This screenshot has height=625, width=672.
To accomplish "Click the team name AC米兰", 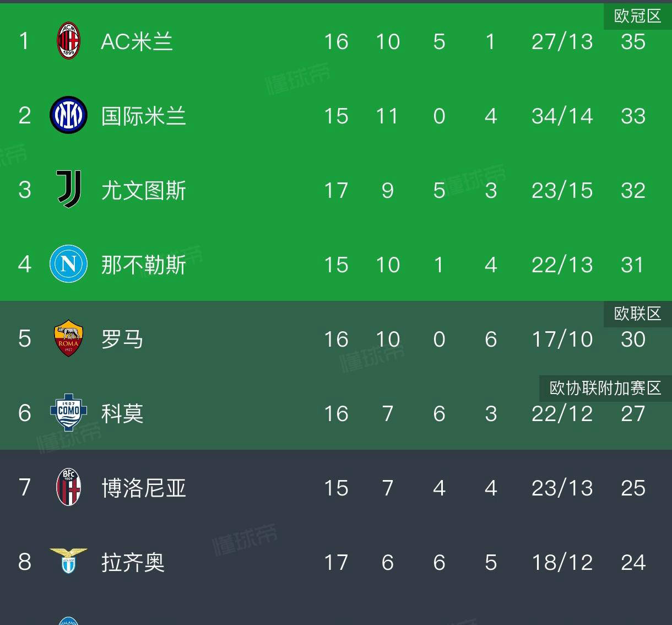I will [x=137, y=41].
